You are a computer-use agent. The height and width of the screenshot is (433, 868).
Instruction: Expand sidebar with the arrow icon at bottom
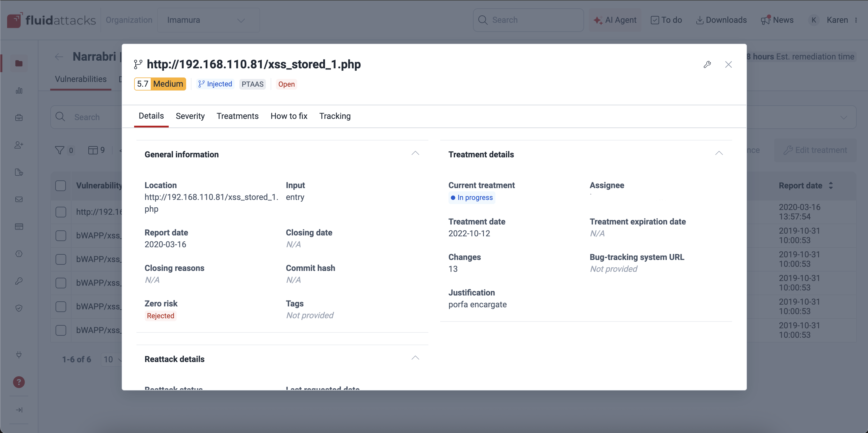pos(19,410)
